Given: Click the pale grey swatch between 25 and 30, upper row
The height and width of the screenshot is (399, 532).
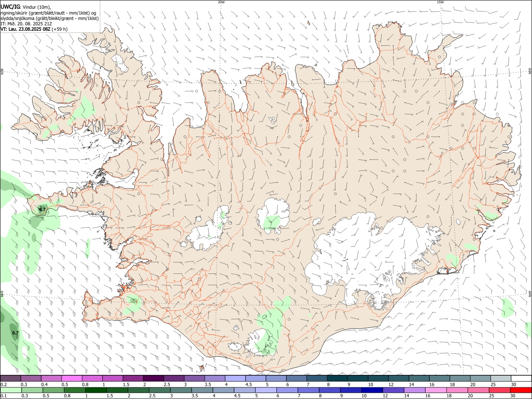Looking at the screenshot, I should point(501,379).
